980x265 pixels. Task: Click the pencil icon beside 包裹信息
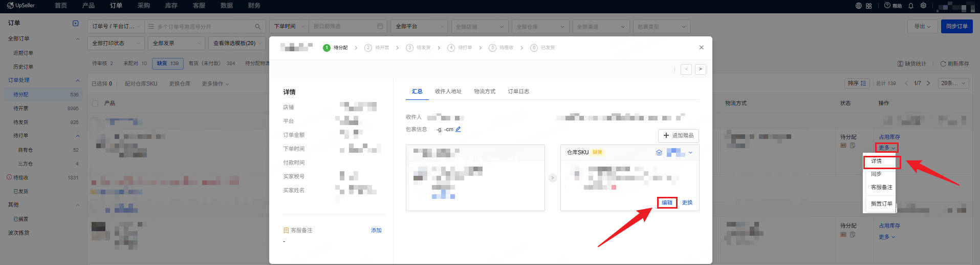(458, 129)
